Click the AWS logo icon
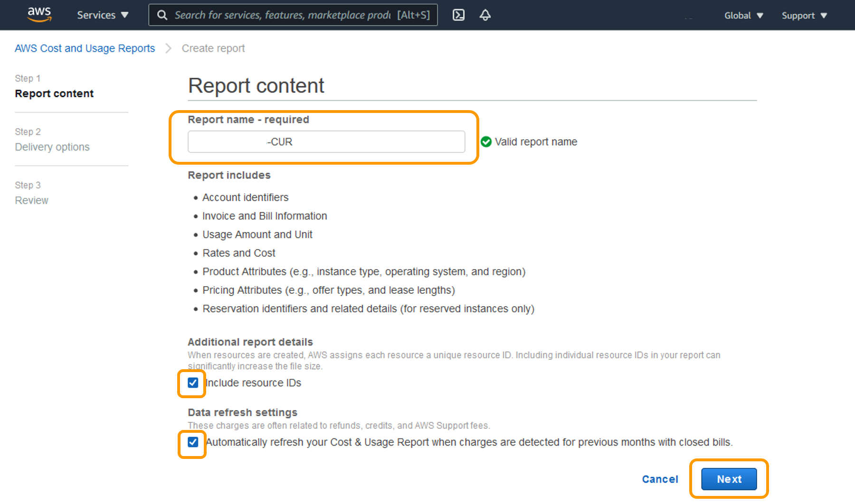This screenshot has height=504, width=855. click(39, 14)
